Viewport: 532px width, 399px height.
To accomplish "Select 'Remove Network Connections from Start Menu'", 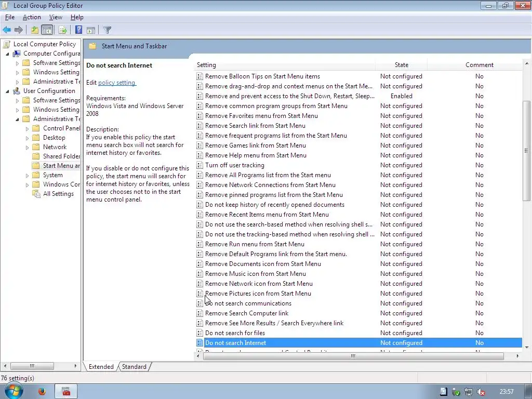I will tap(270, 185).
